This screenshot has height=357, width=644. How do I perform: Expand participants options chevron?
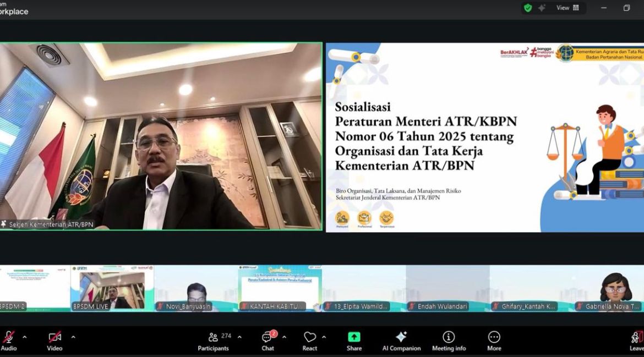pos(239,337)
